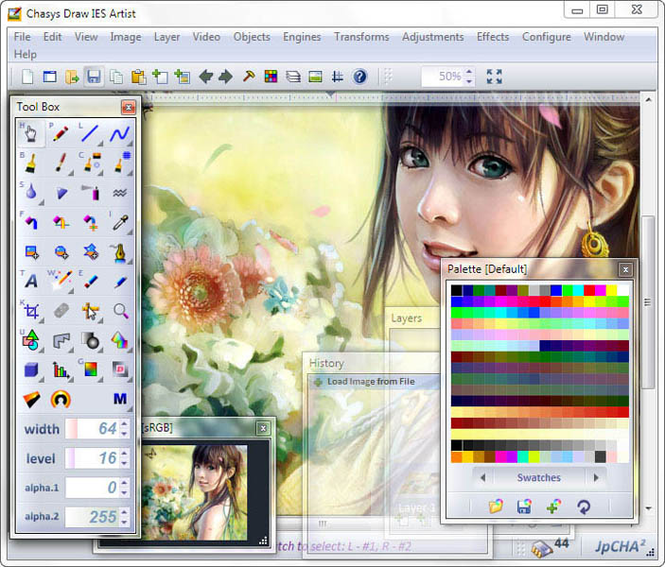Increase the alpha.1 value stepper
Image resolution: width=665 pixels, height=567 pixels.
pyautogui.click(x=124, y=483)
